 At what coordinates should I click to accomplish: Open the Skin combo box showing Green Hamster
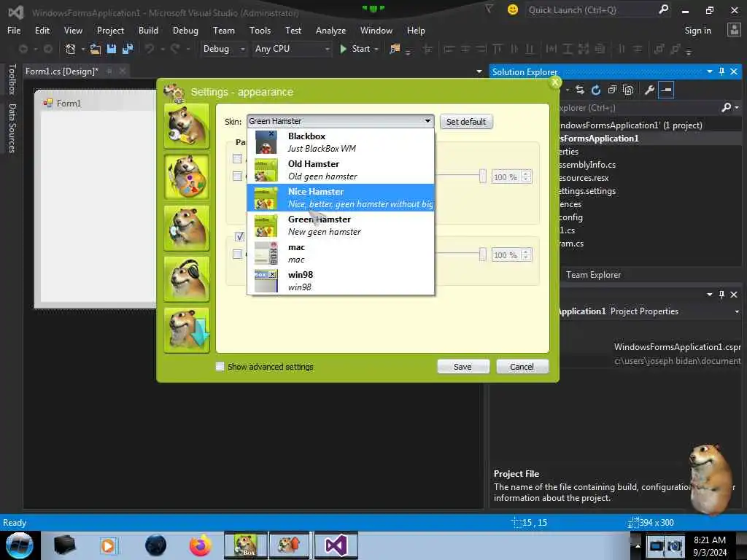(x=340, y=121)
